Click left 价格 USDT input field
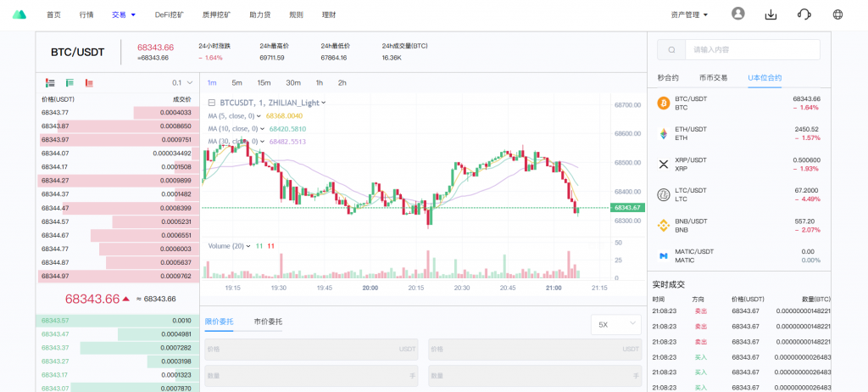Image resolution: width=868 pixels, height=392 pixels. pos(311,350)
